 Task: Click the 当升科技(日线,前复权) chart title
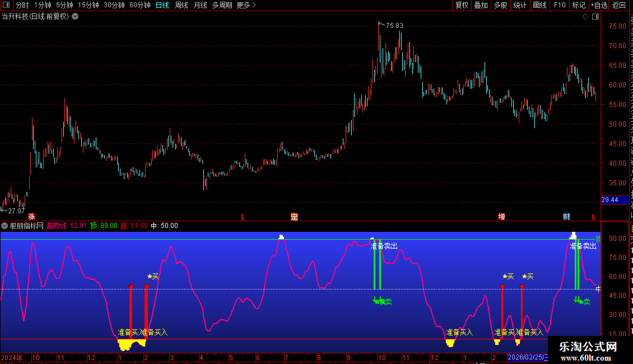35,16
